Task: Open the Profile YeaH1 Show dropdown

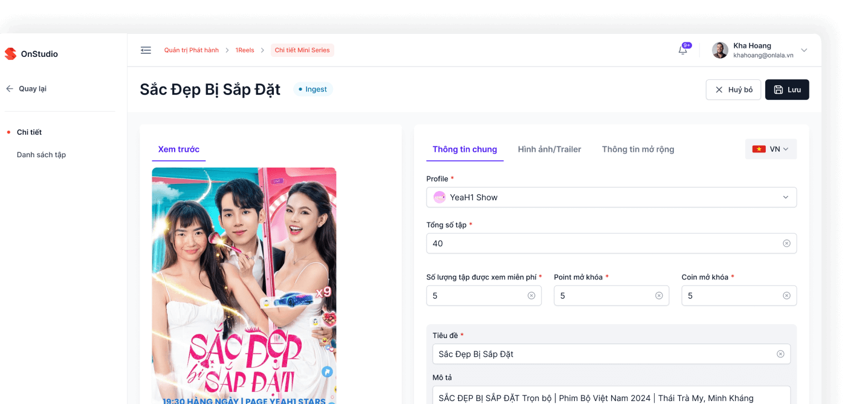Action: [x=611, y=197]
